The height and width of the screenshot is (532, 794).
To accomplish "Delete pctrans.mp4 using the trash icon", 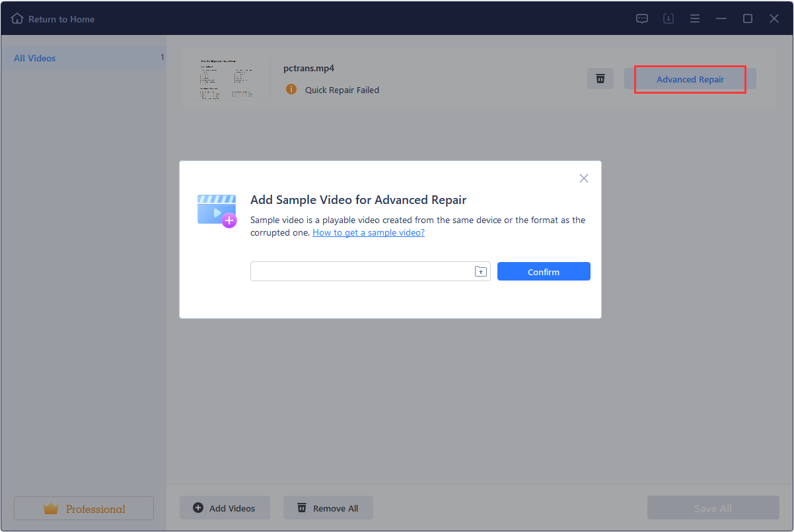I will [600, 78].
